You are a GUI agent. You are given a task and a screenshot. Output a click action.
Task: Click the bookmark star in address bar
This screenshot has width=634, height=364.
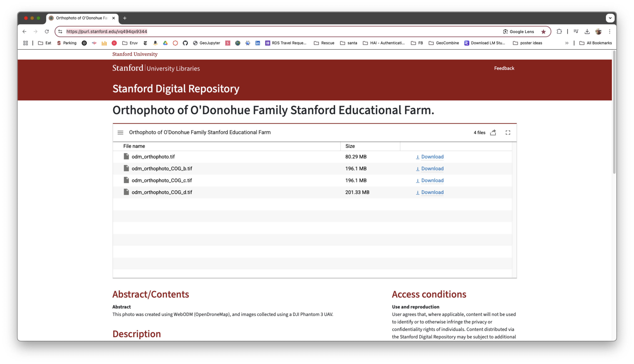tap(543, 32)
